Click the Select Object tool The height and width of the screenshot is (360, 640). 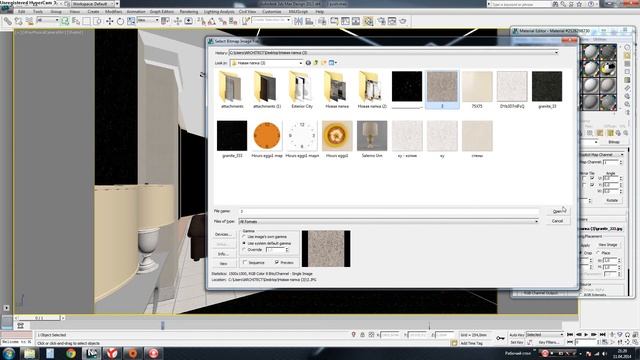click(x=65, y=21)
